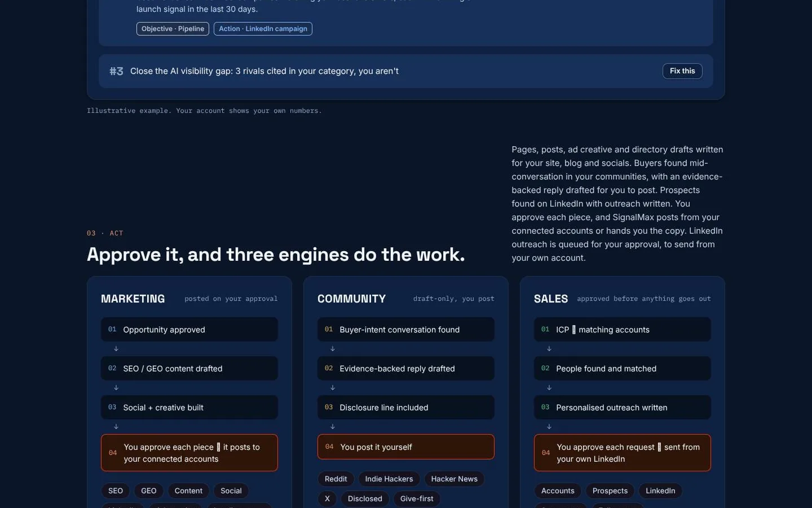Click the Sales card heading

(551, 299)
